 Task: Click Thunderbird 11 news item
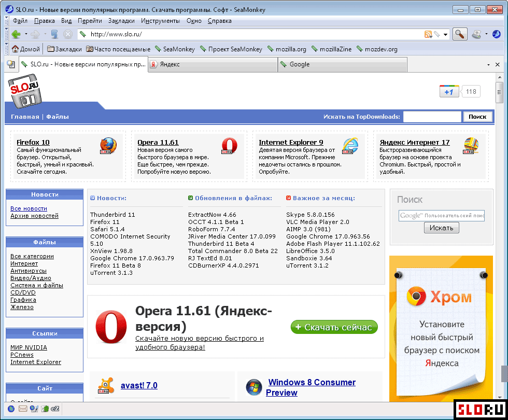[112, 215]
